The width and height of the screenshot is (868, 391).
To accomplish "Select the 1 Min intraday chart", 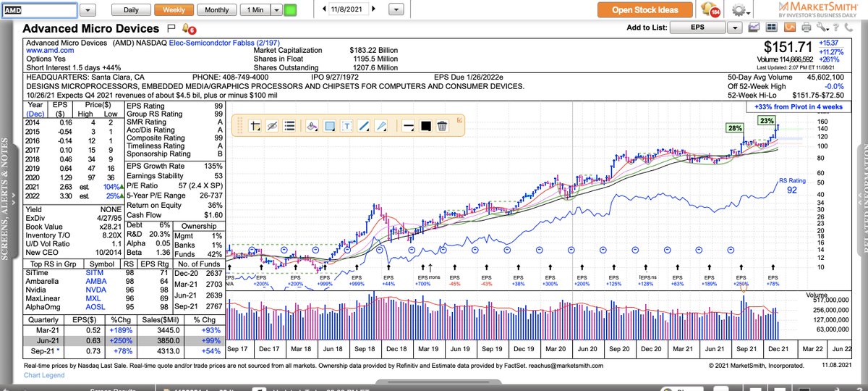I will pos(255,10).
